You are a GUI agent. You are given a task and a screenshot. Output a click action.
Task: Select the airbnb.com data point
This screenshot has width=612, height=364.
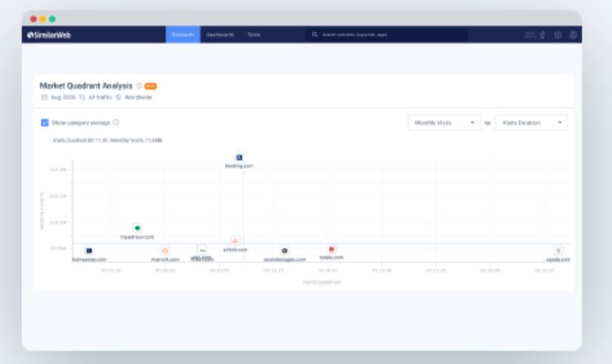[x=235, y=241]
